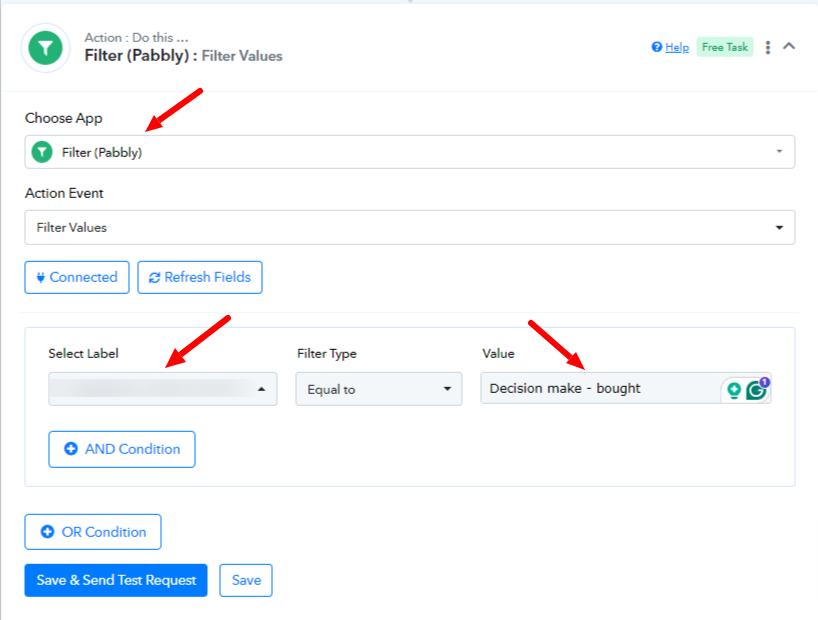Click Save & Send Test Request
This screenshot has width=818, height=620.
point(116,580)
